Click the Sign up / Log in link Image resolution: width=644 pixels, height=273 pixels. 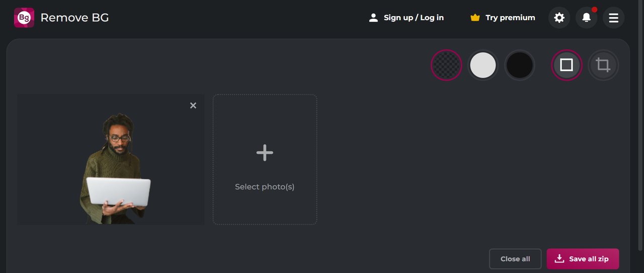pyautogui.click(x=414, y=18)
